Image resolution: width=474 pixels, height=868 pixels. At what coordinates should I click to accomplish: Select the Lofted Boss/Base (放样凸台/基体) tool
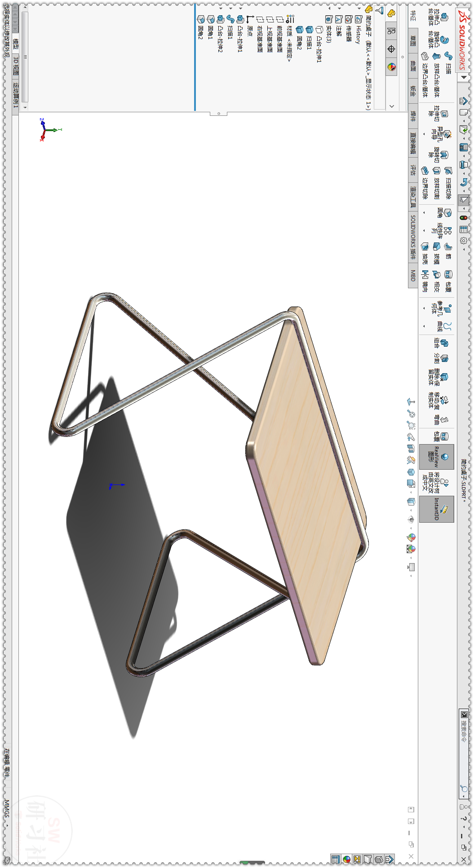436,74
